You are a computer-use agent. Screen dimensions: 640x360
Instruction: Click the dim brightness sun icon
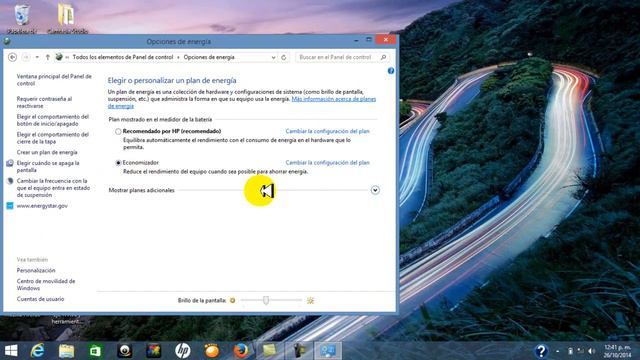[232, 300]
